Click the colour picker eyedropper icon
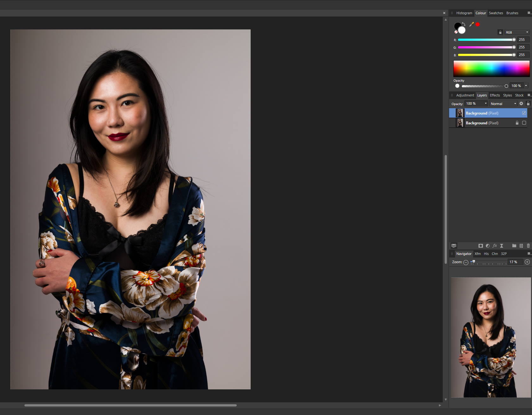 [x=471, y=24]
